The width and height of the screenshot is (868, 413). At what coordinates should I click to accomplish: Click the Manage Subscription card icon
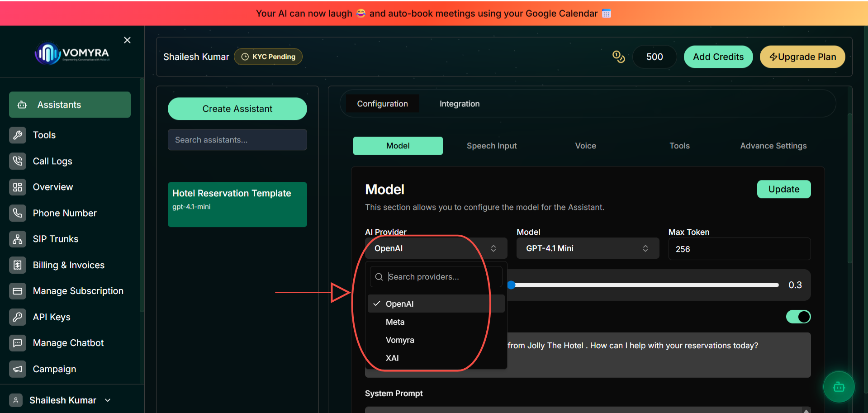18,291
